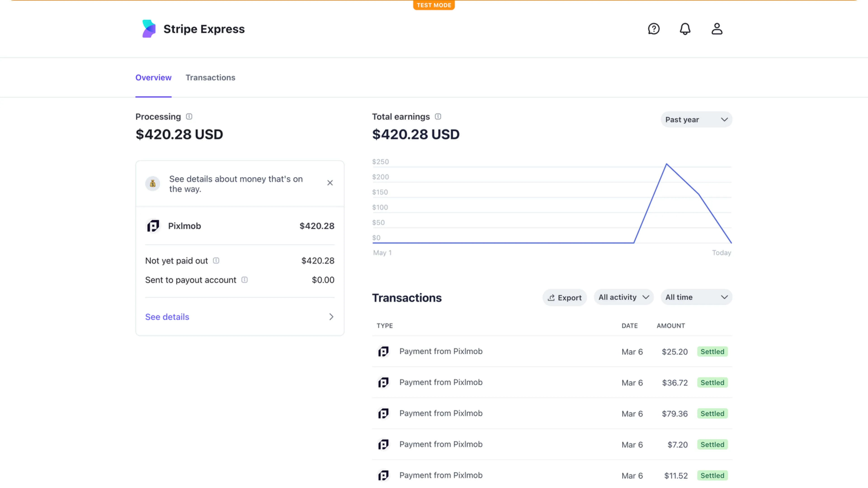868x488 pixels.
Task: Open the $25.20 Payment from Pixlmob text
Action: [441, 351]
